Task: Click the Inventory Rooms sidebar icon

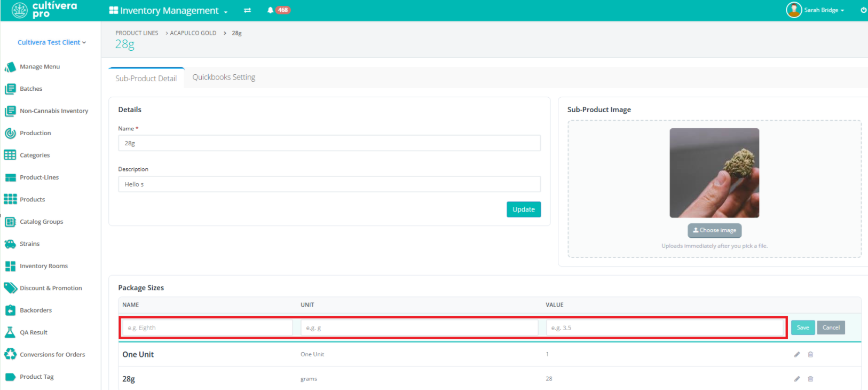Action: click(10, 266)
